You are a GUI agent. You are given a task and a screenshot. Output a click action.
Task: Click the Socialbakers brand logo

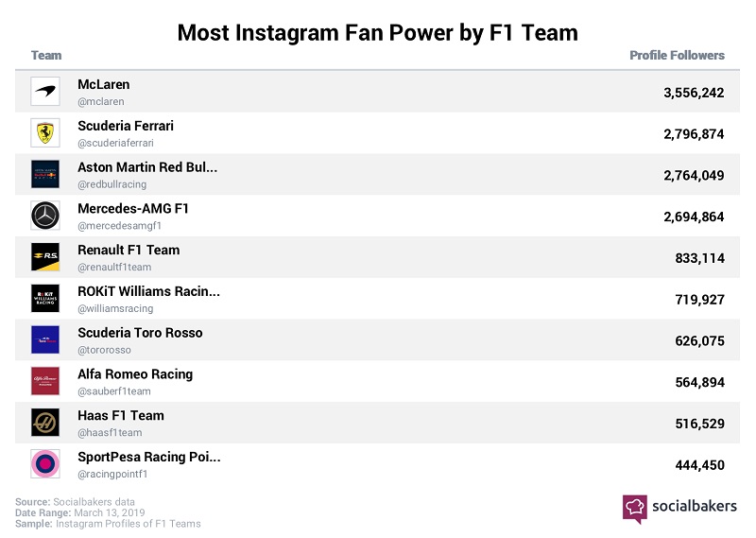point(679,508)
